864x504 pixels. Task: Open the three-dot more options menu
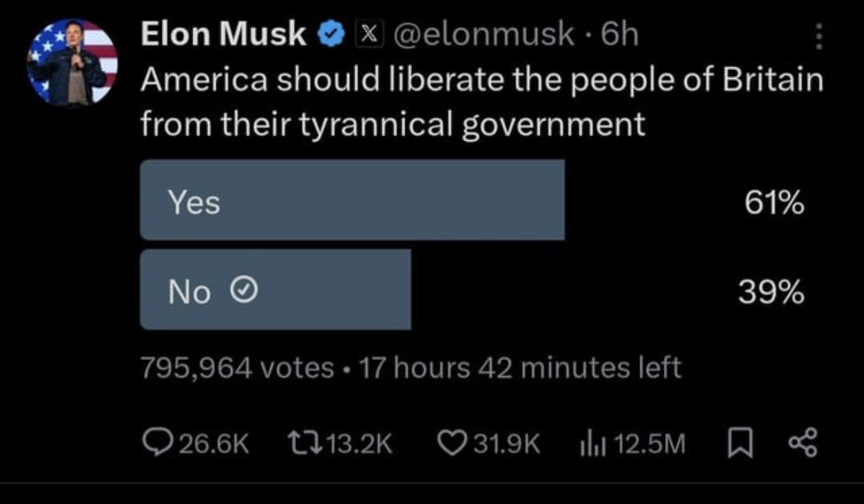pos(819,36)
